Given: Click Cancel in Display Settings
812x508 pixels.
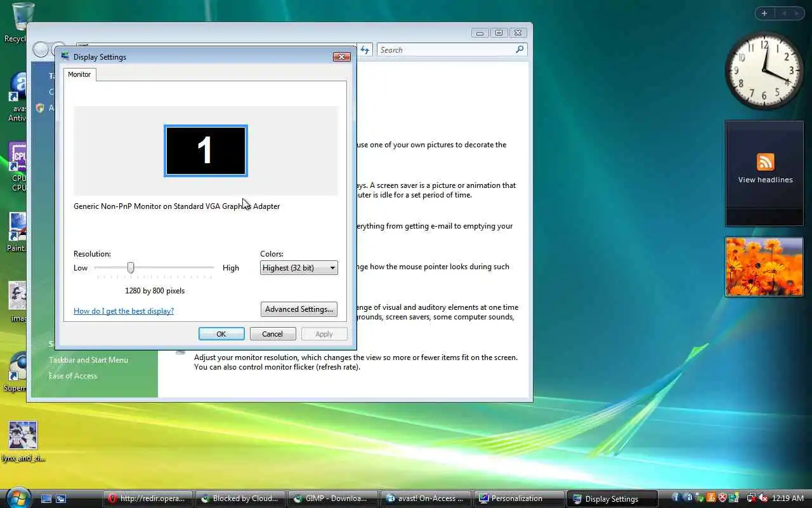Looking at the screenshot, I should pyautogui.click(x=273, y=334).
